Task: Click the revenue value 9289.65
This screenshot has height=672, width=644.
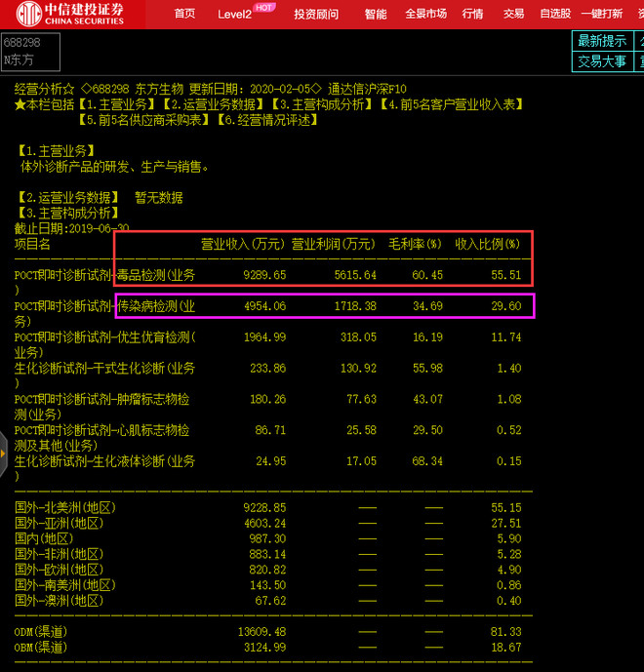Action: 264,275
